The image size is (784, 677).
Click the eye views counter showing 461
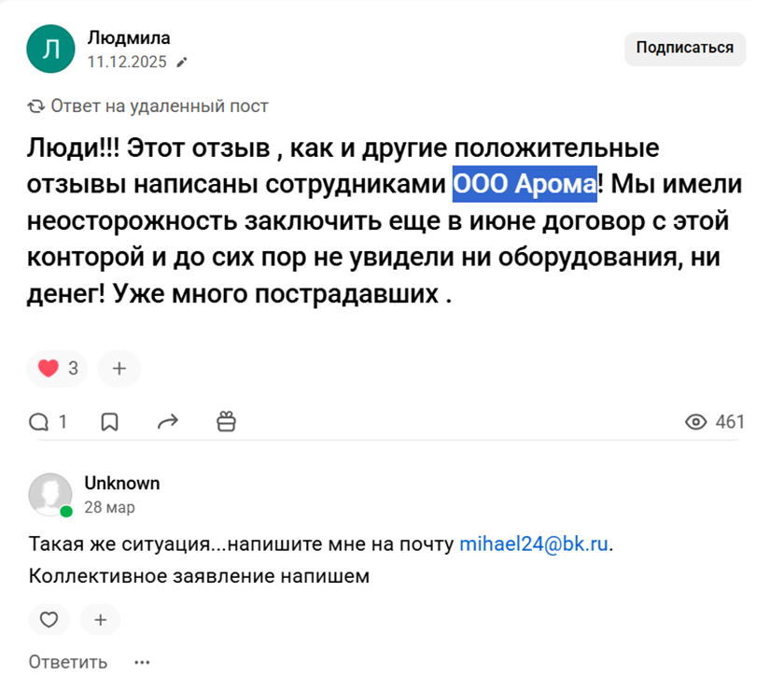pyautogui.click(x=714, y=422)
